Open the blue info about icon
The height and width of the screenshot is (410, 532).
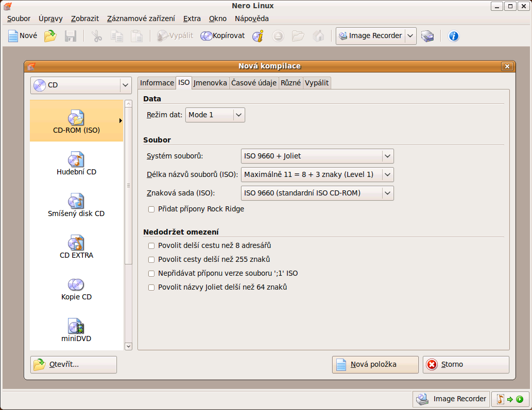[454, 35]
